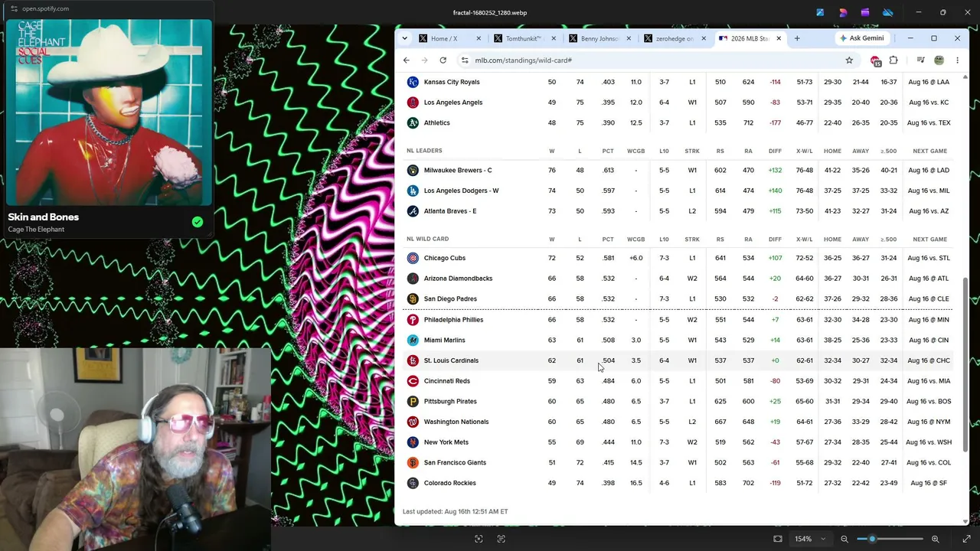980x551 pixels.
Task: Open the San Diego Padres team link
Action: click(x=450, y=299)
